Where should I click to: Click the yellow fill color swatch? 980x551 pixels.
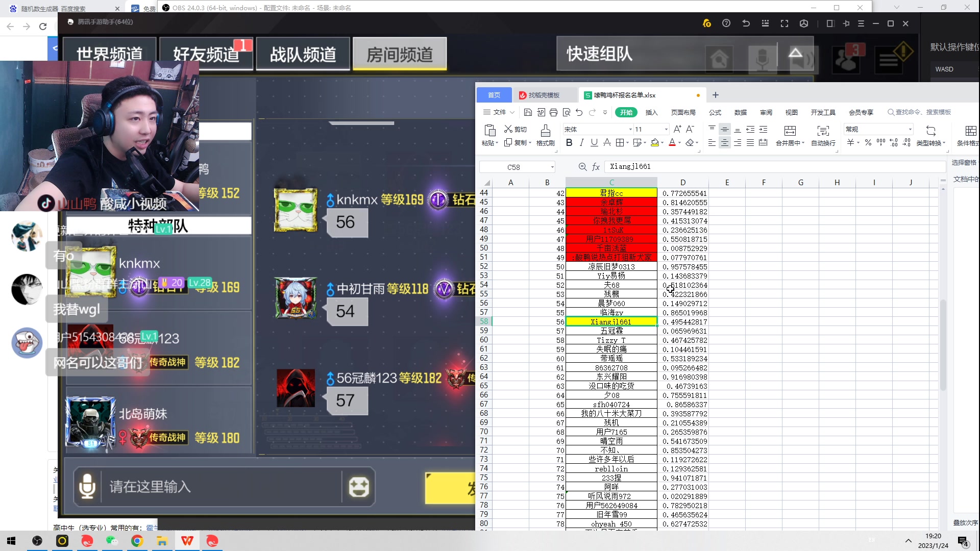(x=654, y=143)
